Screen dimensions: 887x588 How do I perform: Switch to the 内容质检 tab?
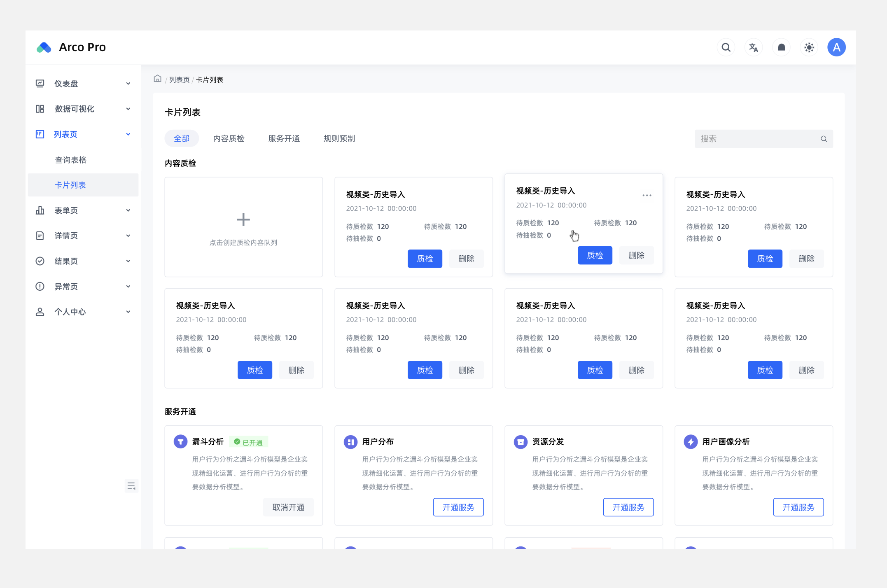pos(229,138)
